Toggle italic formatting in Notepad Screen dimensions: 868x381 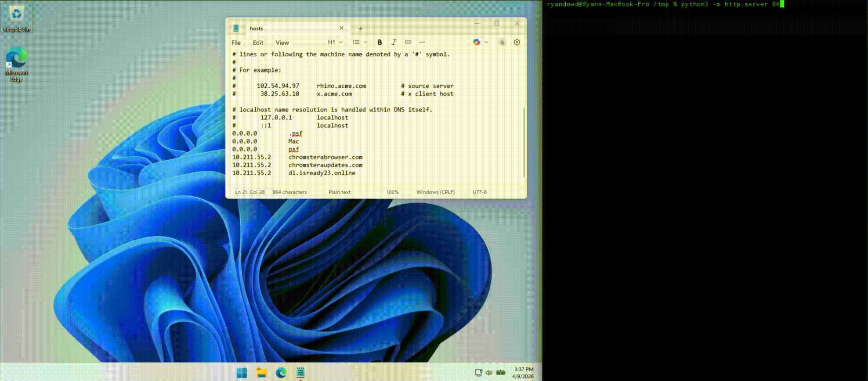(x=394, y=43)
